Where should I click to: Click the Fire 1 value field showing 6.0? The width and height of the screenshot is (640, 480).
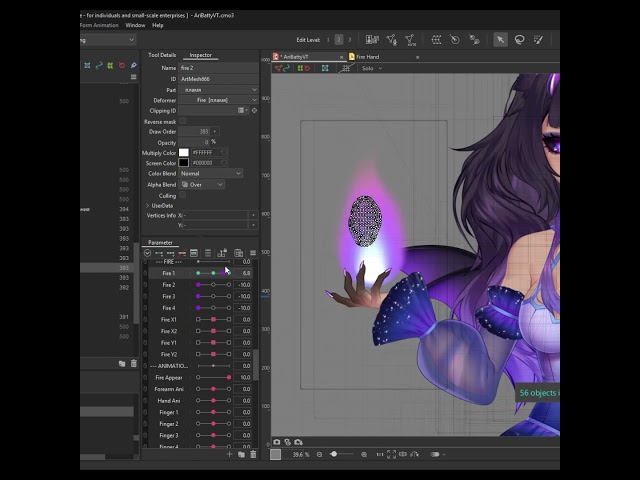click(243, 273)
